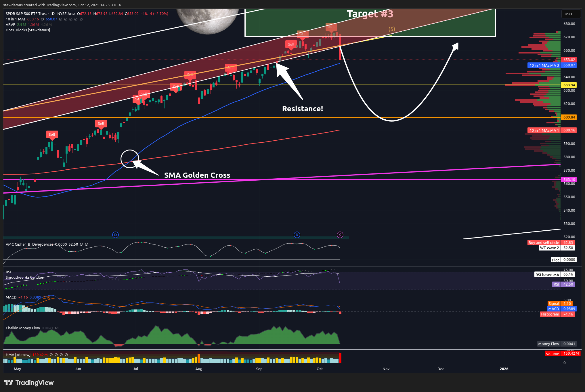
Task: Open the USD currency selector
Action: 571,14
